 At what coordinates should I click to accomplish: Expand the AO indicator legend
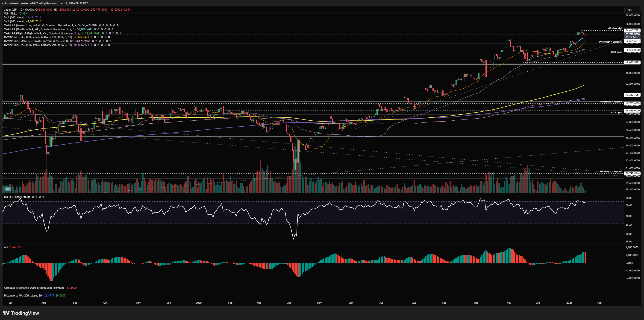pos(6,247)
